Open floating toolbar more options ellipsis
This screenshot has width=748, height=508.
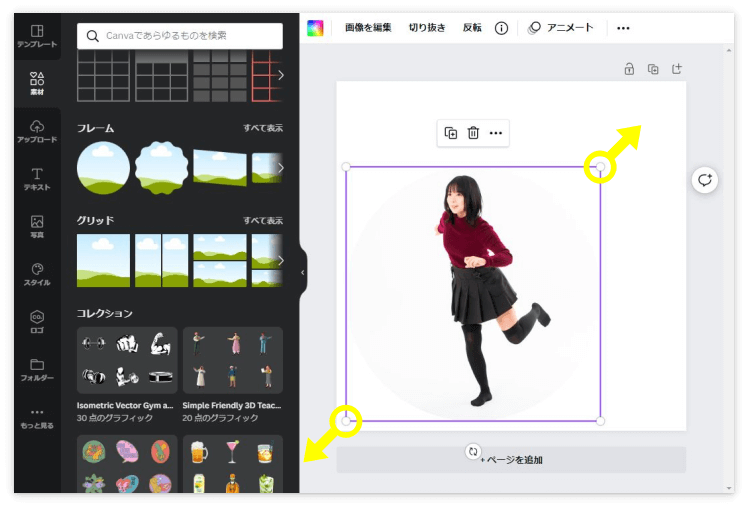pyautogui.click(x=496, y=133)
